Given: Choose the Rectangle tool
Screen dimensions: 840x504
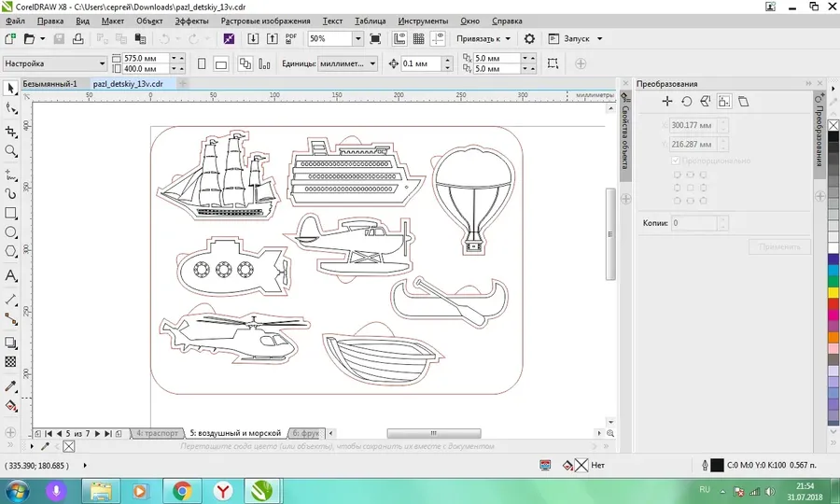Looking at the screenshot, I should 10,213.
